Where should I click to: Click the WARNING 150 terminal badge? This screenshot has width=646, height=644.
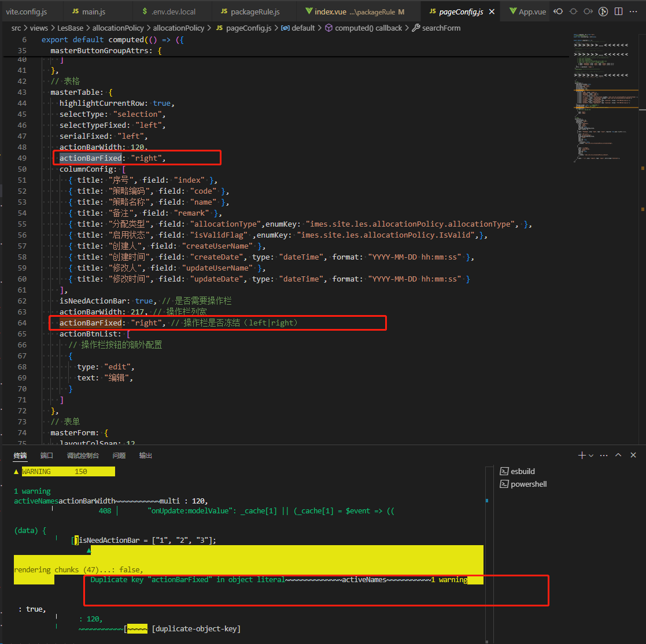(x=68, y=472)
